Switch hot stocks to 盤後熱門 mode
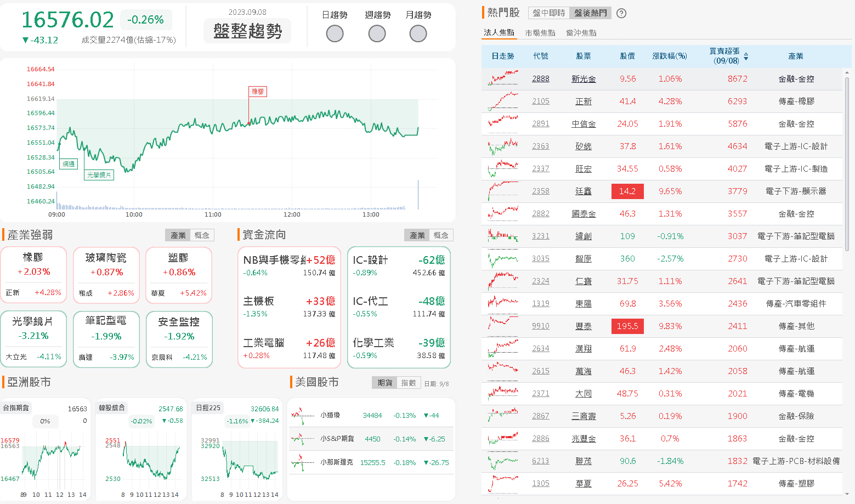Image resolution: width=855 pixels, height=504 pixels. point(591,13)
